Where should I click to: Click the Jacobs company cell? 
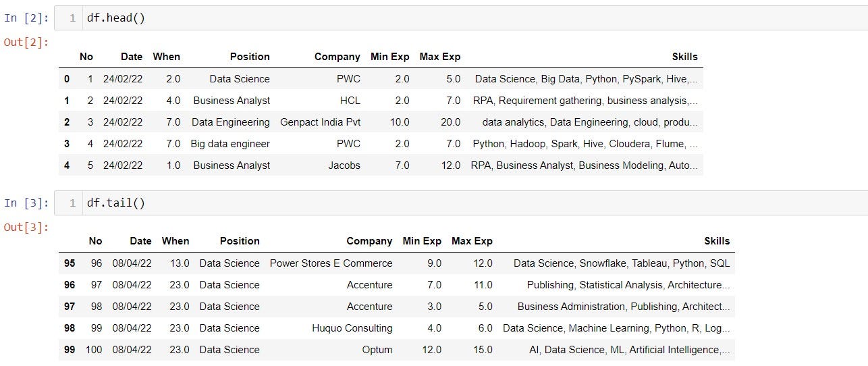click(344, 165)
